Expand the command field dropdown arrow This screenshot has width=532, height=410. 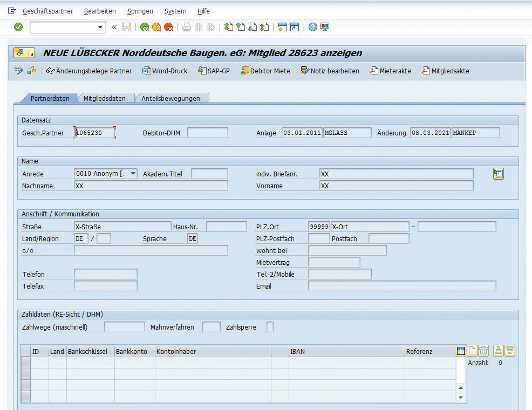point(100,27)
